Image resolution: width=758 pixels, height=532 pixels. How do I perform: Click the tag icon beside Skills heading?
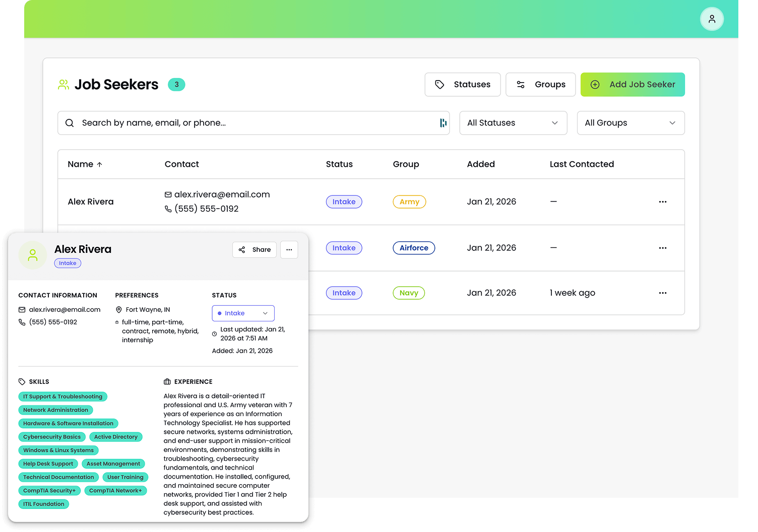coord(22,381)
